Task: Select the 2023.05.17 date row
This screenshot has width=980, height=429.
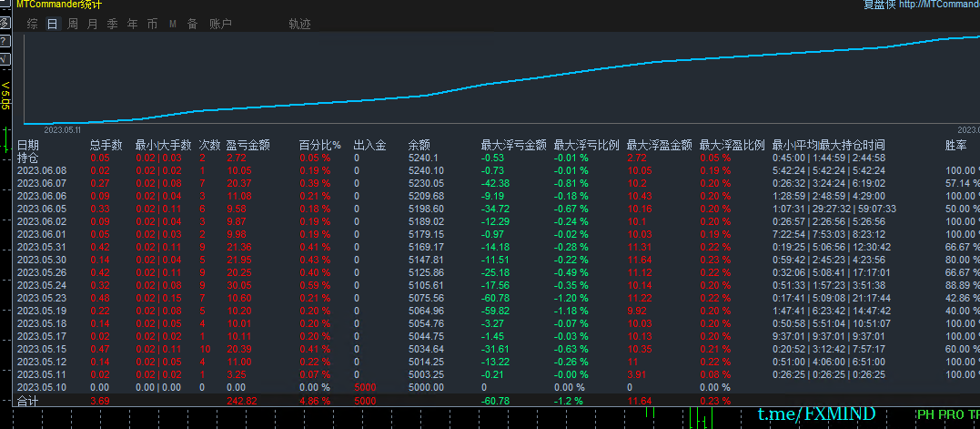Action: (41, 336)
